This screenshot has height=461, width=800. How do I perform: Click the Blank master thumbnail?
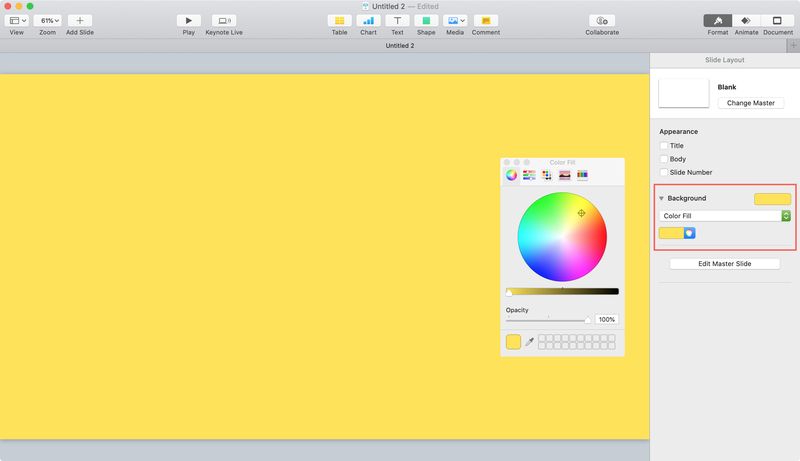(684, 93)
